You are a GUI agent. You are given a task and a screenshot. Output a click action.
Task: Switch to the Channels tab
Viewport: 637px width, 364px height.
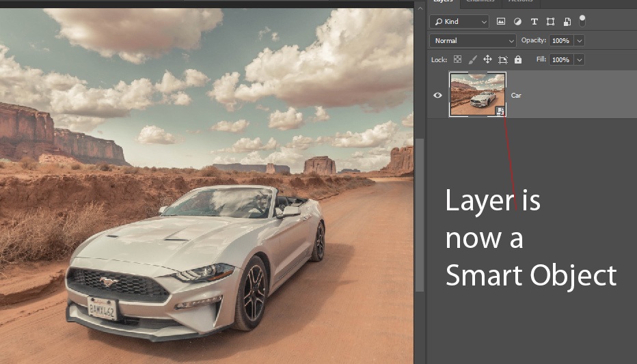480,2
